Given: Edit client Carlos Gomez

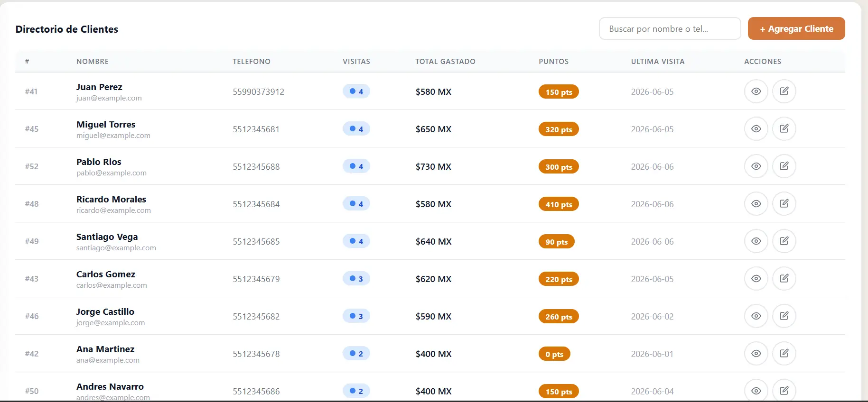Looking at the screenshot, I should pos(784,278).
